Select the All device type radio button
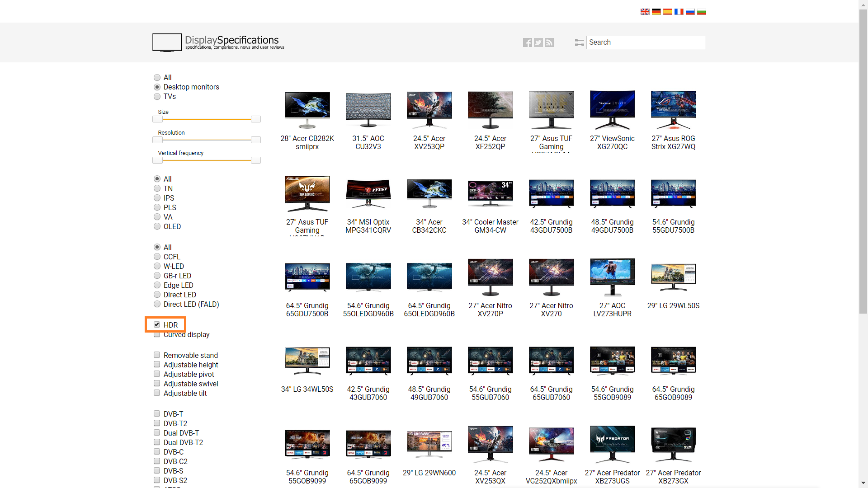This screenshot has height=488, width=868. tap(157, 78)
